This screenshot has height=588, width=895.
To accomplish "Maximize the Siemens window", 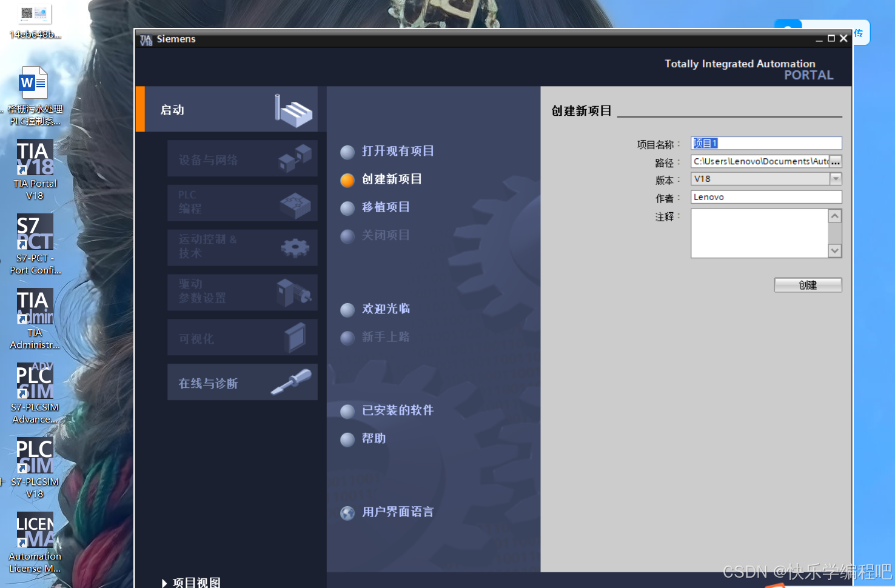I will pos(831,38).
